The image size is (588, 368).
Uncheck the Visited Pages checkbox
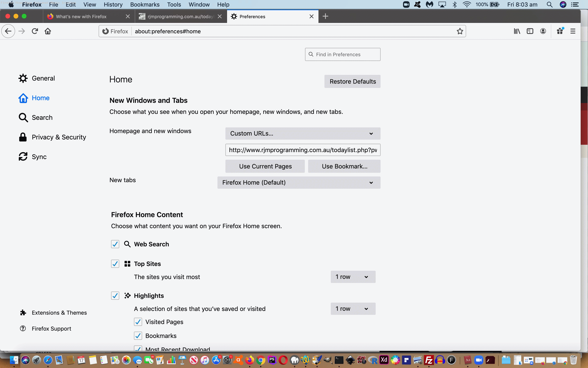pos(138,322)
